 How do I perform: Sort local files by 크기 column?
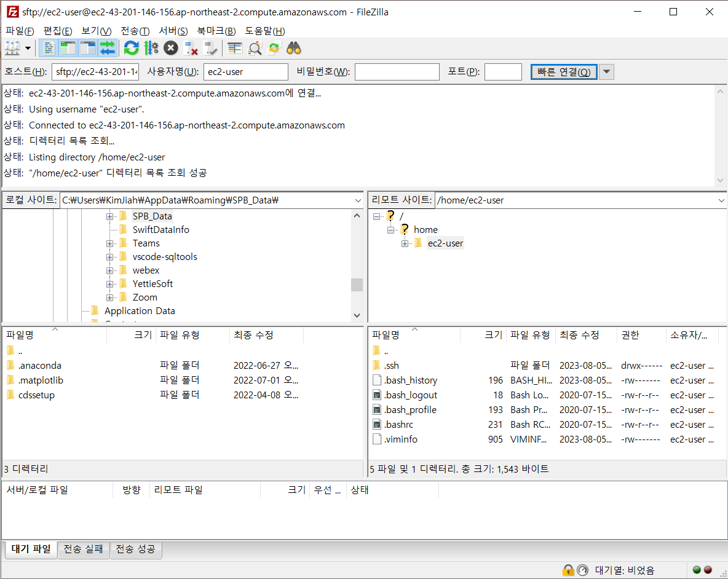(x=132, y=335)
